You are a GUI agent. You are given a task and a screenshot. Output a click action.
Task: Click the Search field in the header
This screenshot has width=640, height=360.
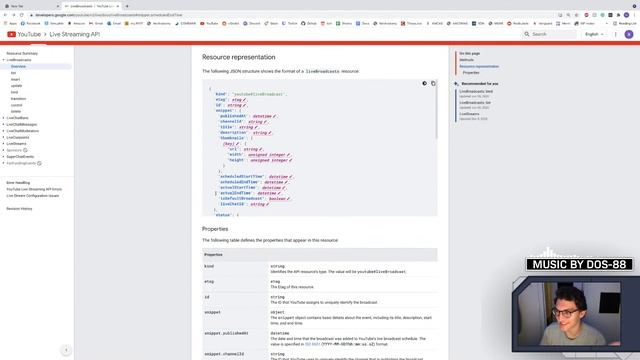tap(549, 34)
